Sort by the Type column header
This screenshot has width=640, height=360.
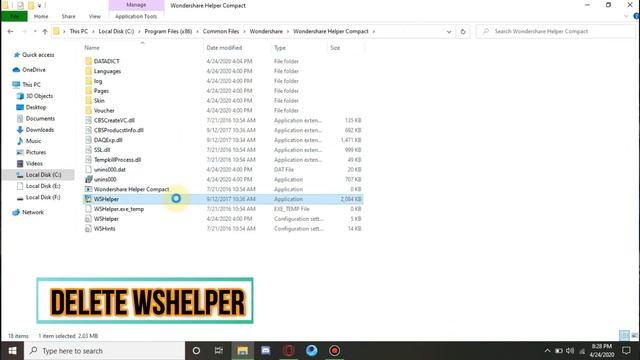[280, 48]
